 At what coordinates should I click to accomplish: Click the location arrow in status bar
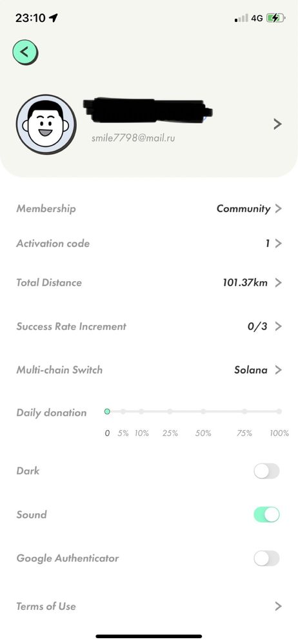tap(54, 17)
